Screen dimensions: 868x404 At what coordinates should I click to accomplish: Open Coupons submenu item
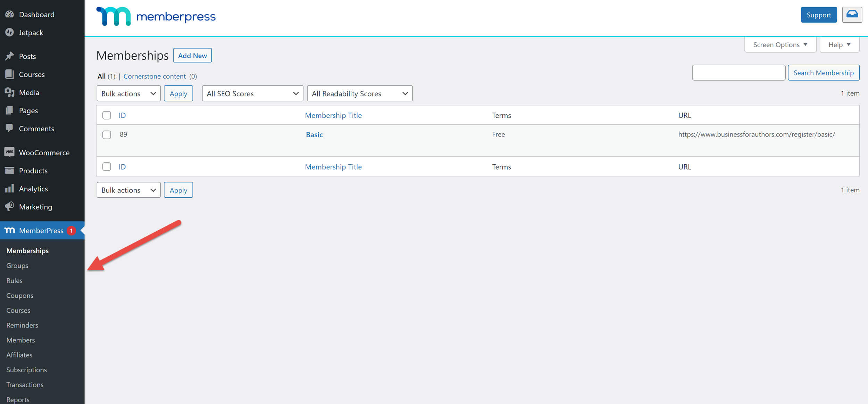coord(20,295)
